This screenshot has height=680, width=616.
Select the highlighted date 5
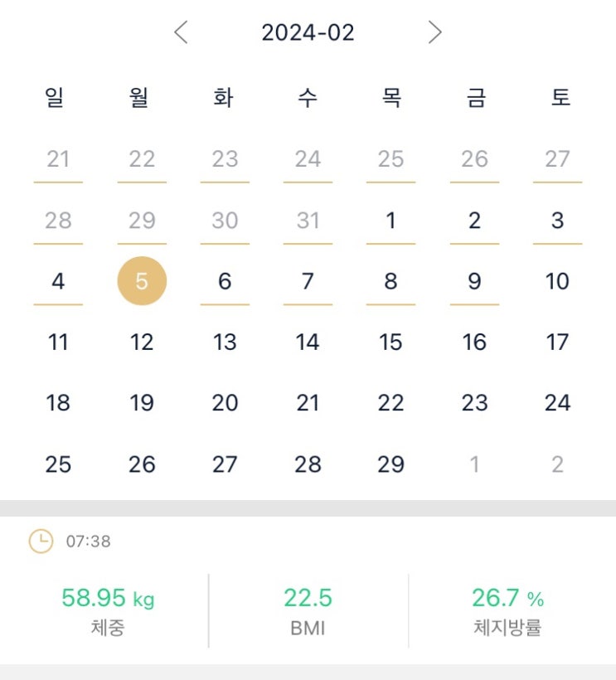[x=142, y=281]
